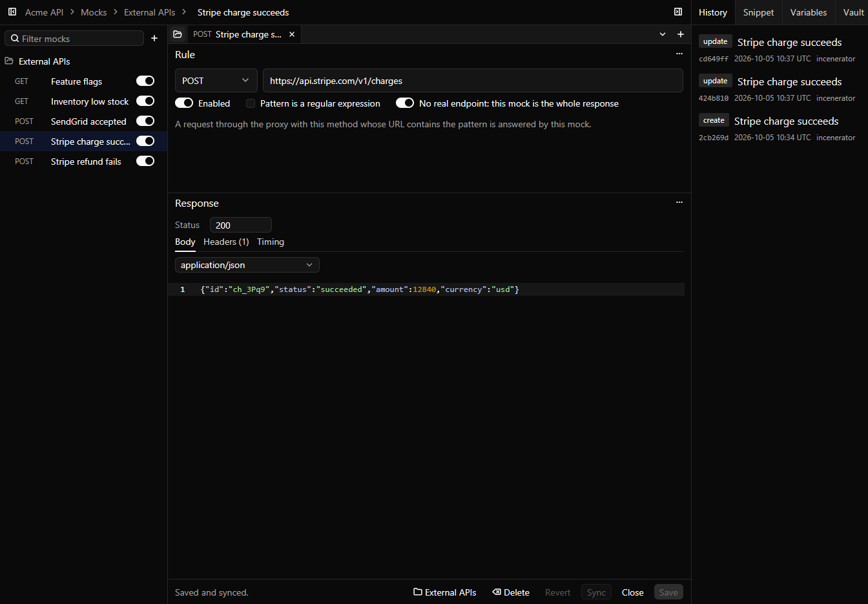Screen dimensions: 868x604
Task: Toggle Stripe charge succeeds mock in sidebar
Action: [145, 141]
